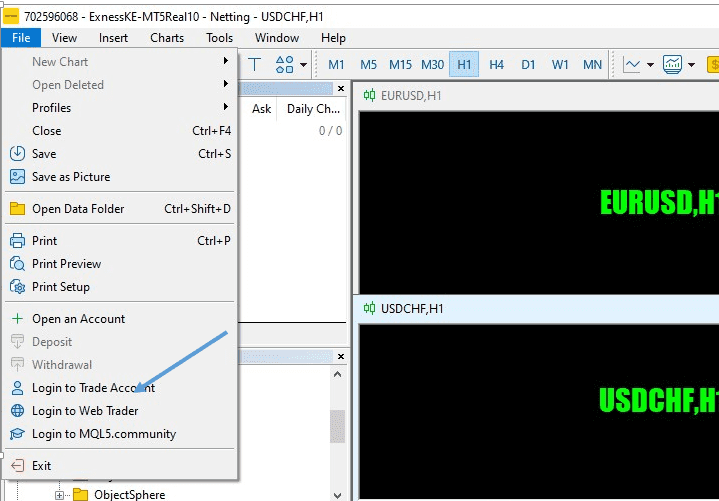This screenshot has width=719, height=501.
Task: Expand the ObjectSphere tree folder
Action: coord(59,495)
